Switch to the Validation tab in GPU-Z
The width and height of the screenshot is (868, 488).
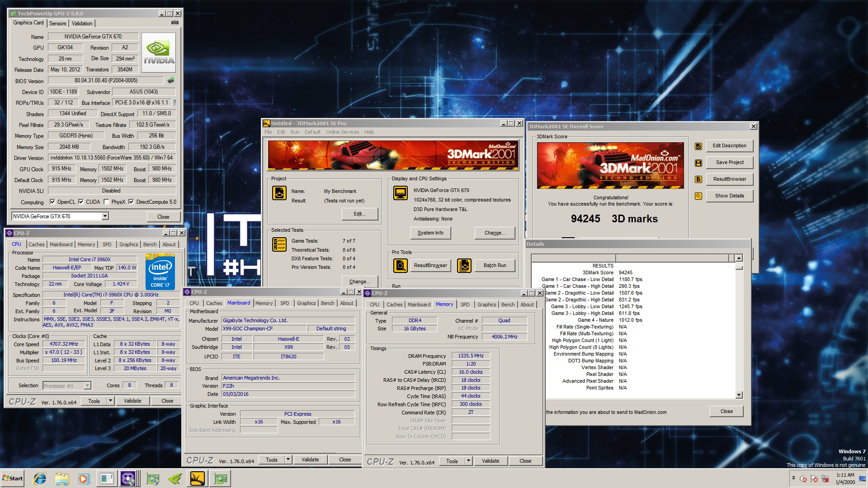pos(82,23)
